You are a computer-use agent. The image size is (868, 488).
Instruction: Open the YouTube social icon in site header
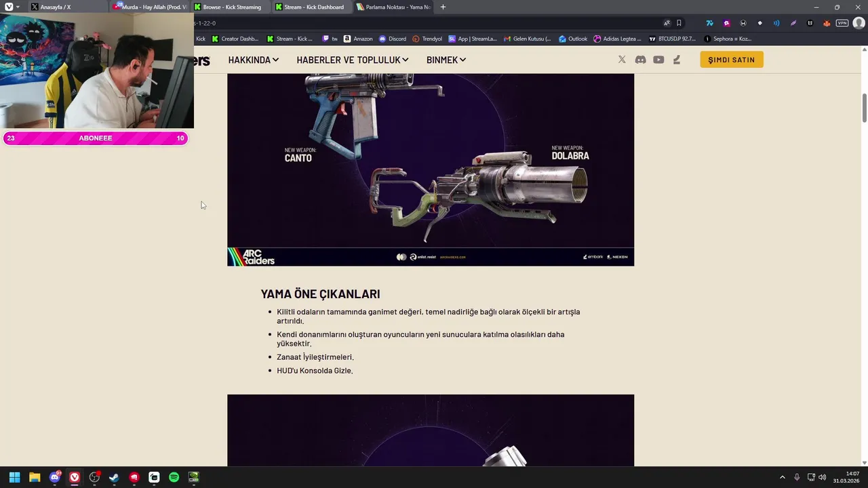click(x=658, y=60)
